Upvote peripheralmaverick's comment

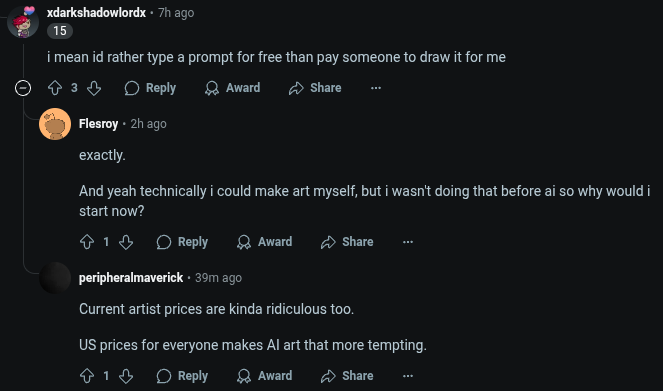pos(87,376)
